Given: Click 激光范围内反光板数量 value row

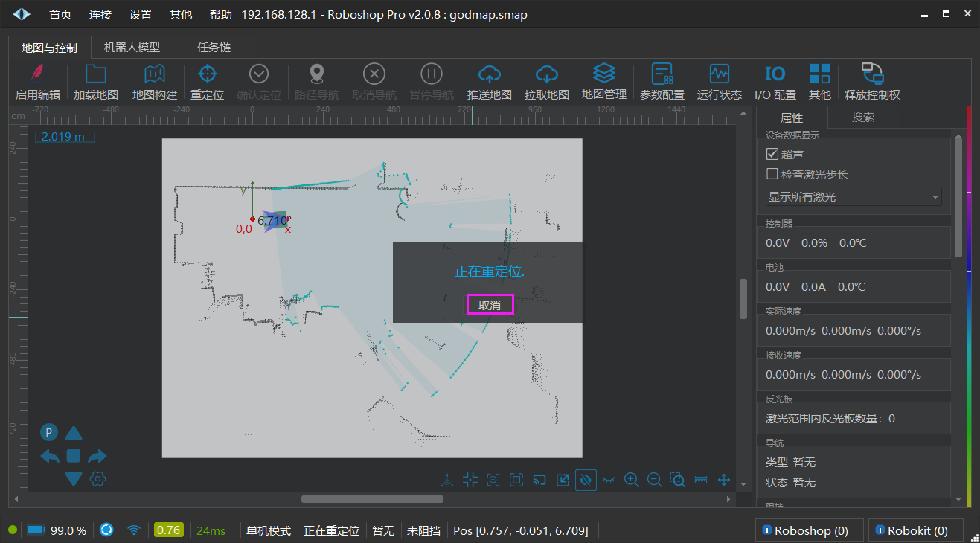Looking at the screenshot, I should click(x=854, y=418).
